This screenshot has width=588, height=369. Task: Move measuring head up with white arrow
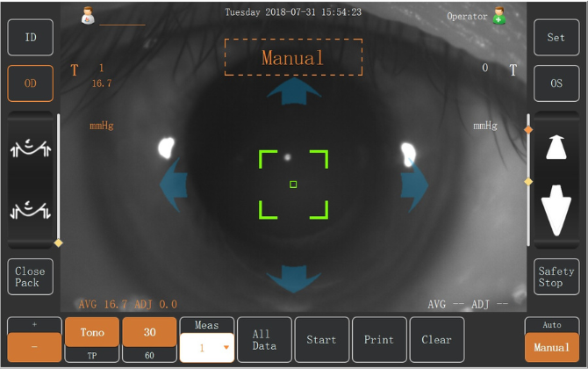tap(556, 147)
